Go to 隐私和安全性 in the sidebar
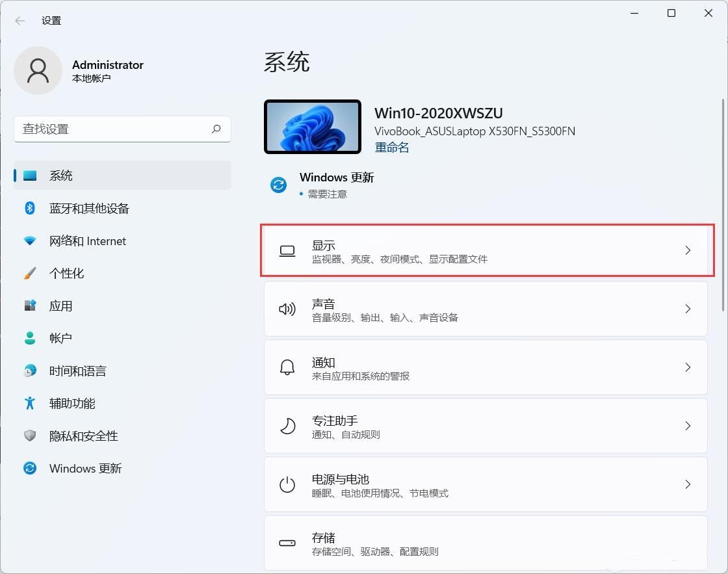The width and height of the screenshot is (728, 574). [83, 436]
